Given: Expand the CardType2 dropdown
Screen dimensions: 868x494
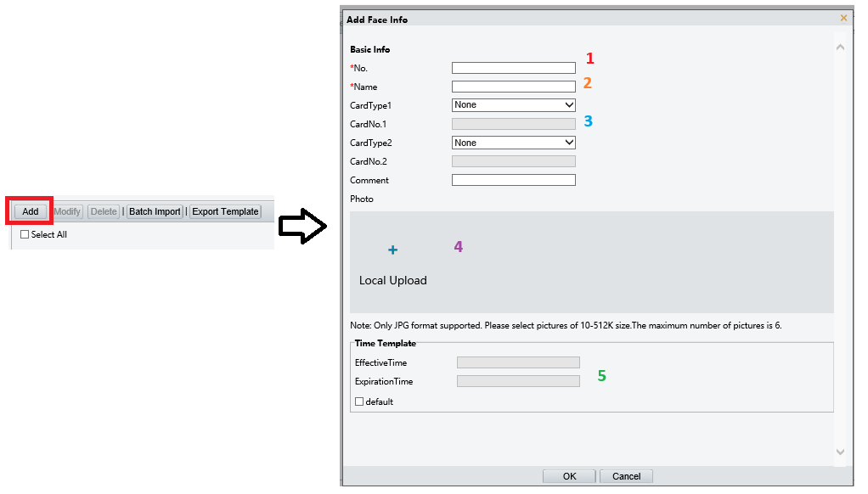Looking at the screenshot, I should pos(514,143).
